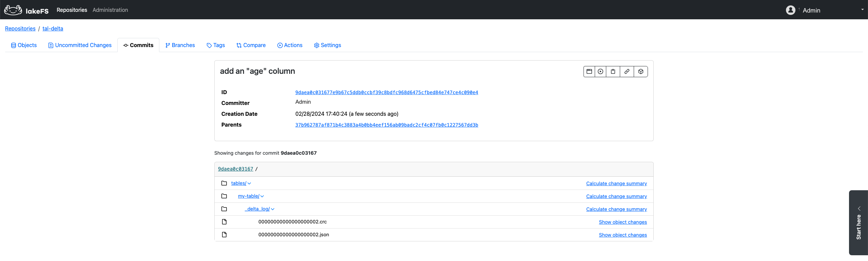This screenshot has height=261, width=868.
Task: Click the Admin user avatar icon
Action: [790, 10]
